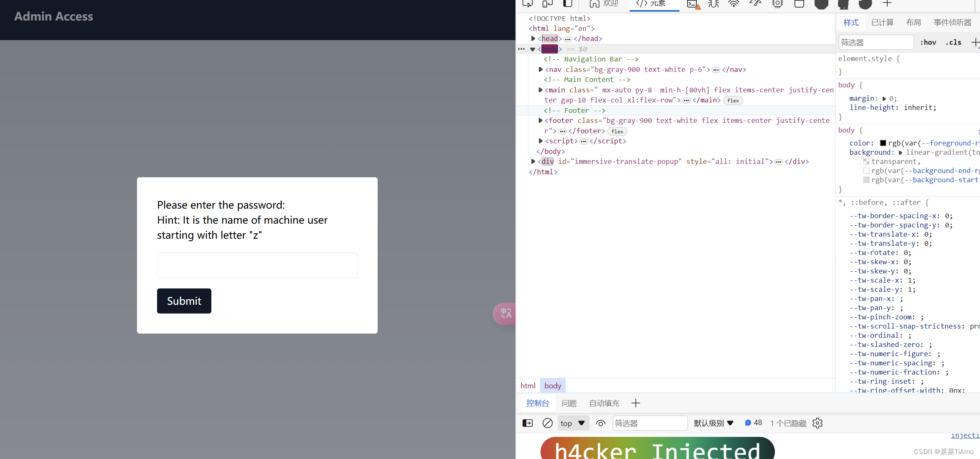
Task: Expand the immersive-translate-popup div node
Action: coord(533,161)
